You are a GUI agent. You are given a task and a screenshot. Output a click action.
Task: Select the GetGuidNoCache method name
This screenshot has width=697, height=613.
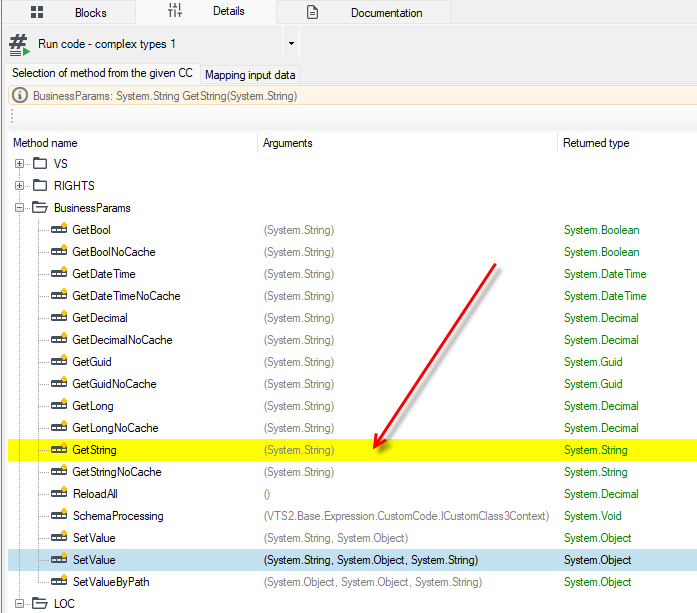(114, 384)
